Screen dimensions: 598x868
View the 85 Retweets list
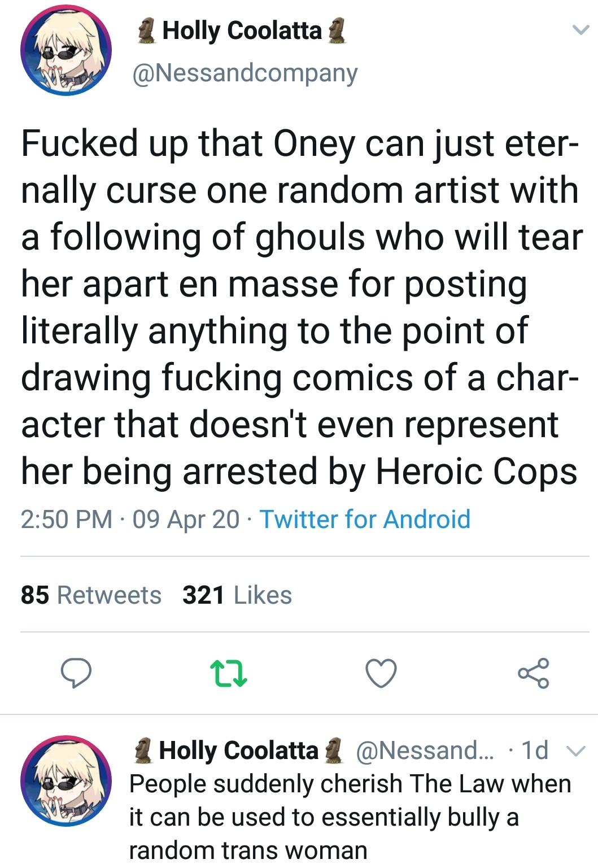click(x=91, y=595)
